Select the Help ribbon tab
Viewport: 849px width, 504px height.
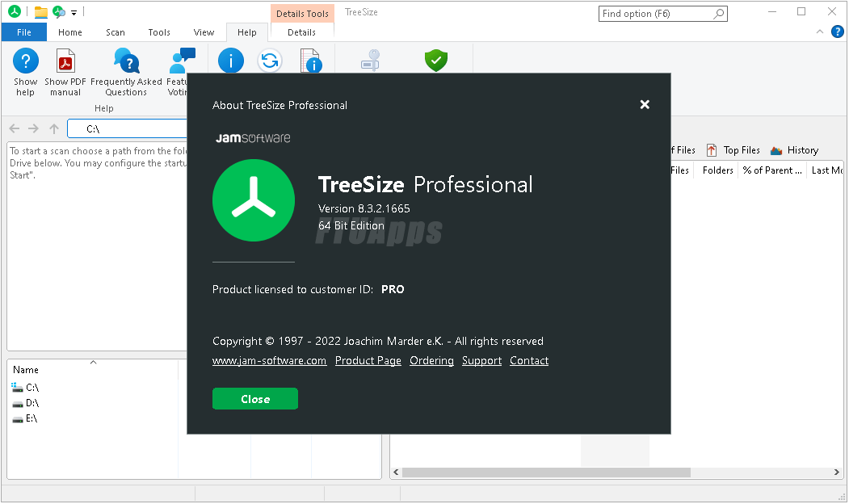coord(247,32)
